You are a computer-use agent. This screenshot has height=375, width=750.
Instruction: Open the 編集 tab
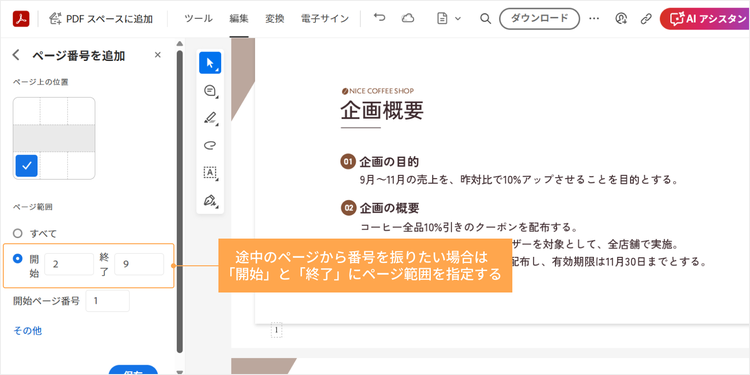click(x=239, y=19)
